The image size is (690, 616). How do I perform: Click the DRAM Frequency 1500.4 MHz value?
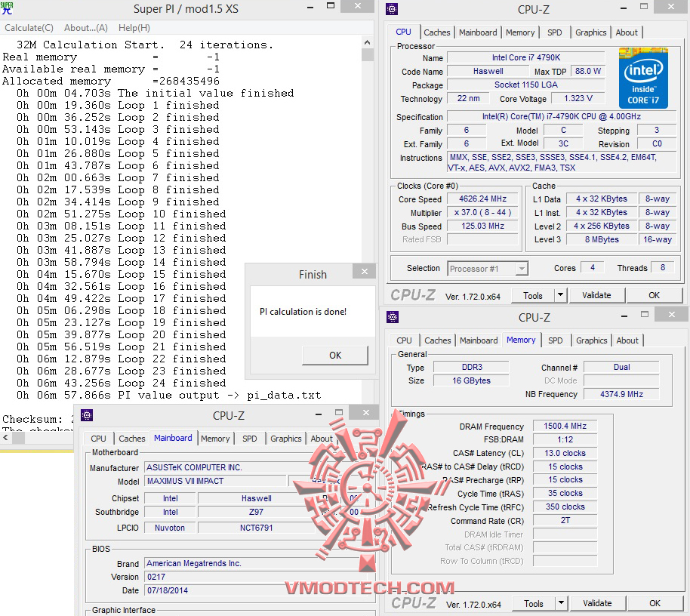(x=565, y=426)
